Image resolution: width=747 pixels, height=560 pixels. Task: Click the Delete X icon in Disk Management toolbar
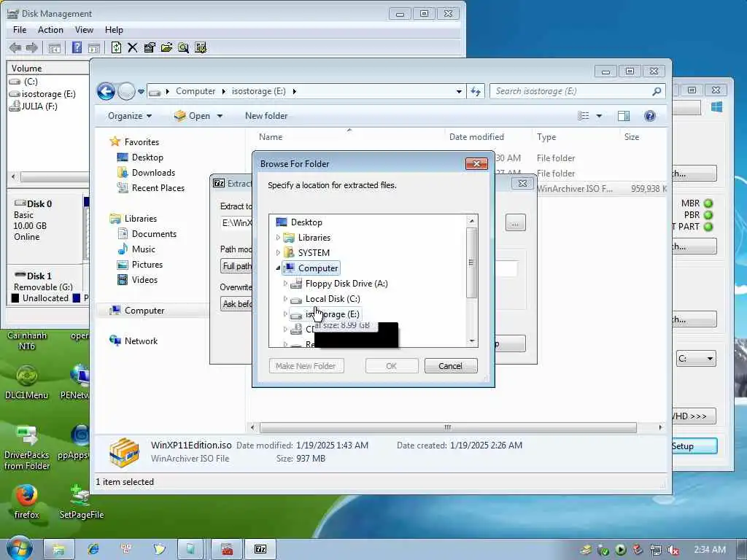(133, 47)
